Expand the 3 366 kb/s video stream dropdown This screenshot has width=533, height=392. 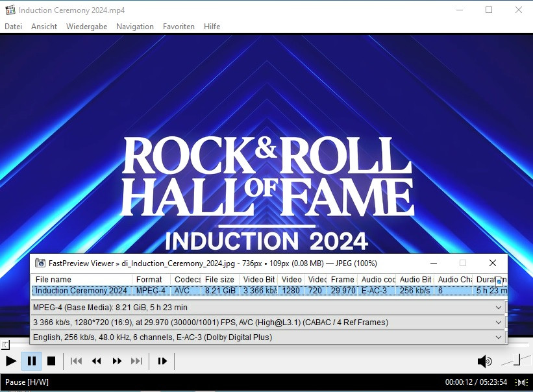[499, 323]
